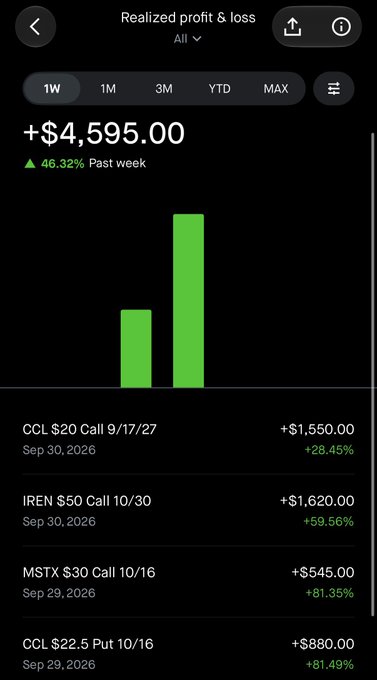This screenshot has width=377, height=680.
Task: Tap the taller green profit bar
Action: [x=188, y=301]
